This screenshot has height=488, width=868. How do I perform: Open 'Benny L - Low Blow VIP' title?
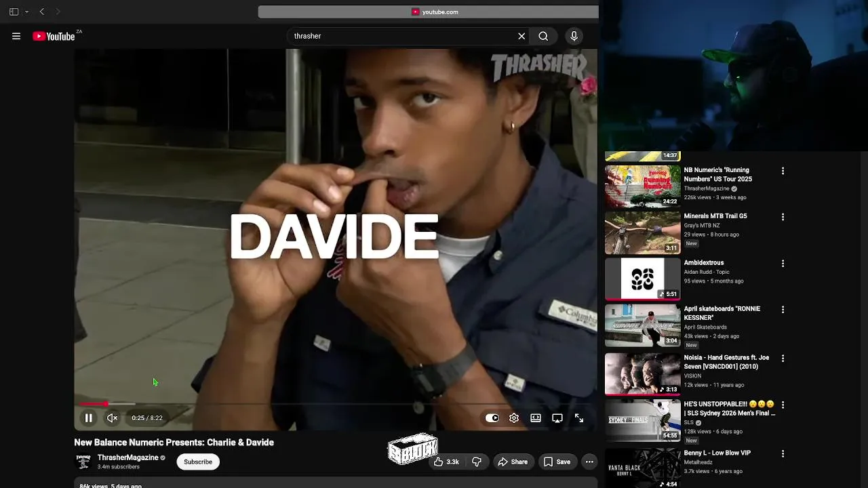717,453
